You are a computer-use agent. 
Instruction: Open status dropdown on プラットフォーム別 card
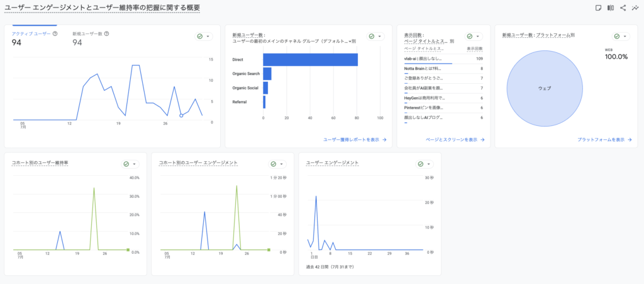[x=621, y=37]
